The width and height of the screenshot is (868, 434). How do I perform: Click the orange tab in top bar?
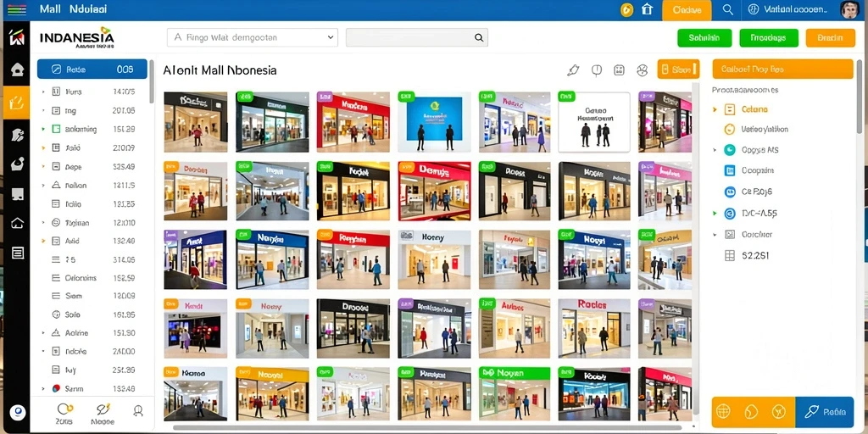[687, 10]
